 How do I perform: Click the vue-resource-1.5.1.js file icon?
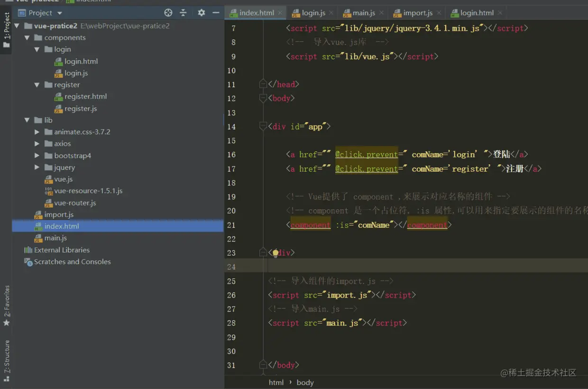pyautogui.click(x=48, y=191)
